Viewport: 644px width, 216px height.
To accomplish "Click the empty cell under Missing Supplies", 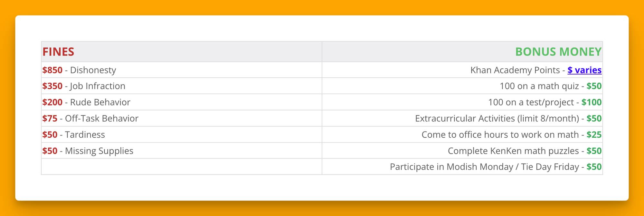I will (x=182, y=167).
